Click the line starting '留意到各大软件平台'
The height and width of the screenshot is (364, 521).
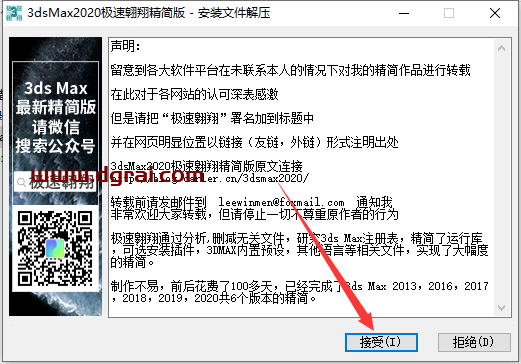[290, 70]
